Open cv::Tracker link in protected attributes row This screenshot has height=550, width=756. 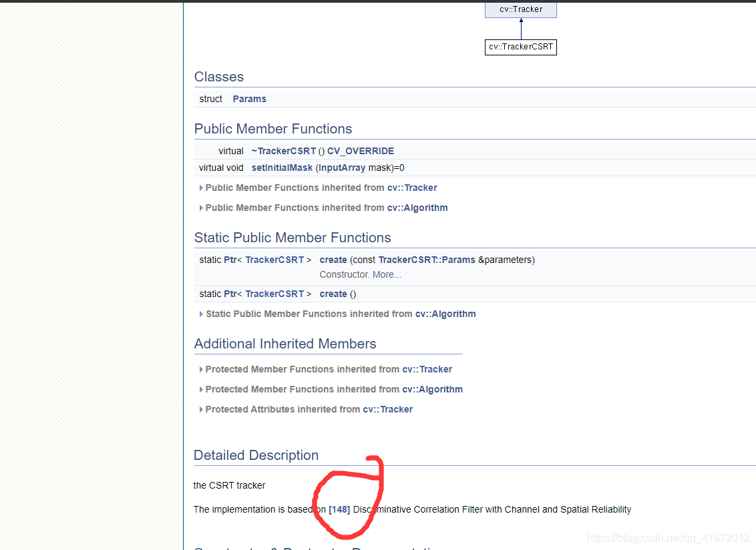(x=387, y=409)
